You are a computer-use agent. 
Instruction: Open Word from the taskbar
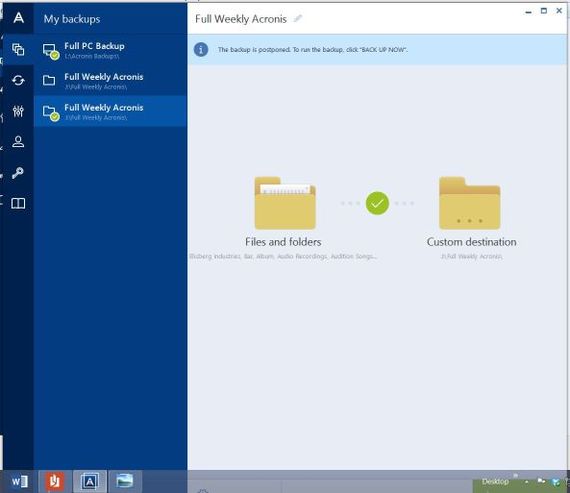pyautogui.click(x=19, y=482)
